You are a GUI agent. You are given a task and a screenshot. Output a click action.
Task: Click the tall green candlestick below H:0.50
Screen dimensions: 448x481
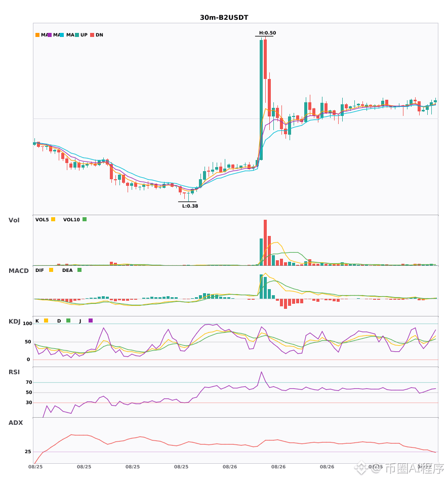coord(261,100)
